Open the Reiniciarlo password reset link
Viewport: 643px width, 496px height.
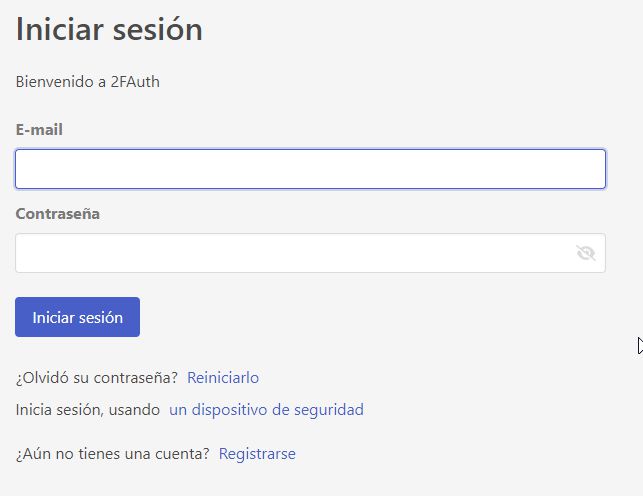point(223,377)
